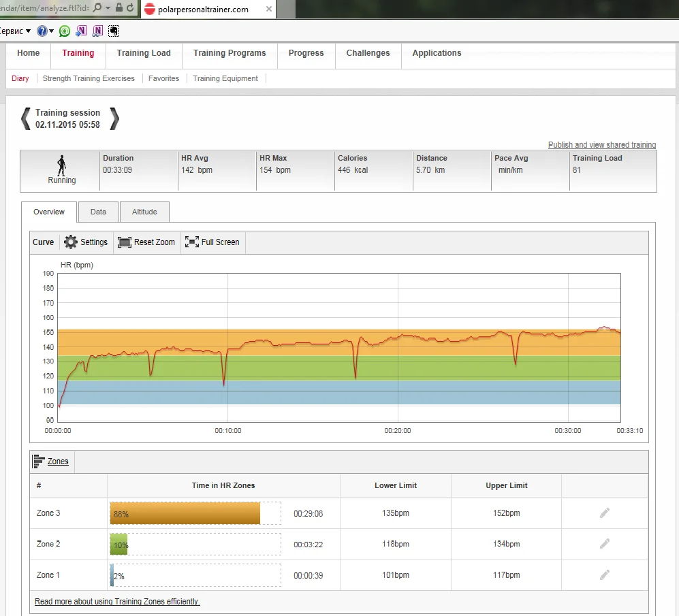The height and width of the screenshot is (616, 679).
Task: Click the Reset Zoom icon
Action: [125, 242]
